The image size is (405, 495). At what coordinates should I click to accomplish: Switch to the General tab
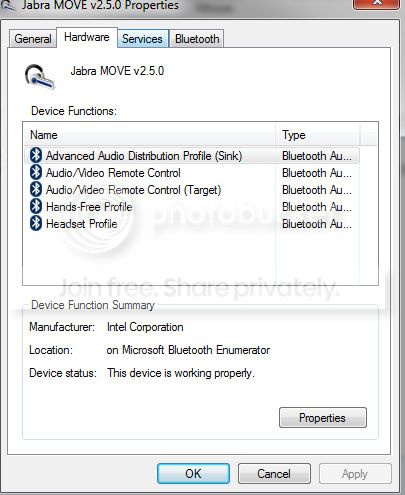[x=33, y=39]
